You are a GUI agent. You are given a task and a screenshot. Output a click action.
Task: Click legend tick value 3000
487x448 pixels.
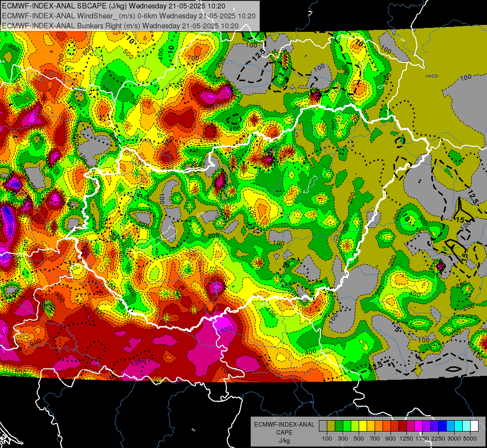[x=454, y=439]
